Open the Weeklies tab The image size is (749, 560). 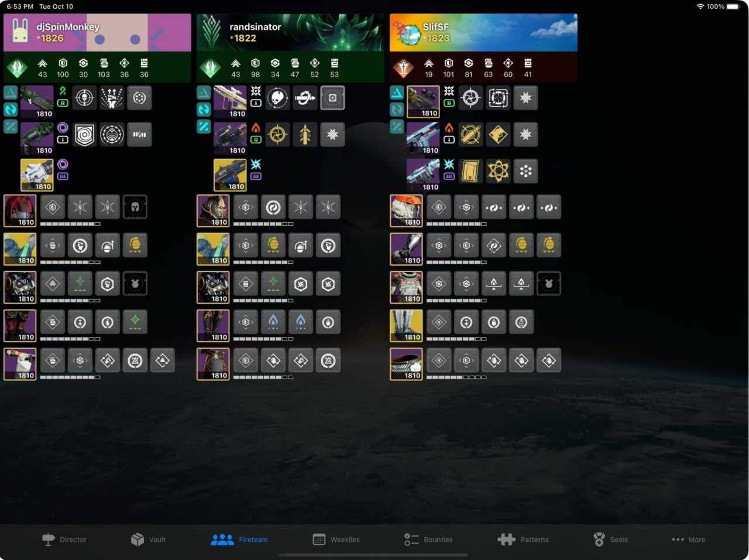336,540
